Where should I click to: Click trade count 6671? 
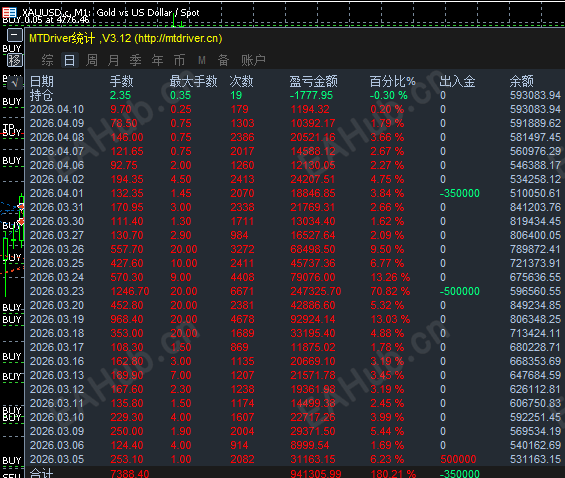tap(242, 291)
